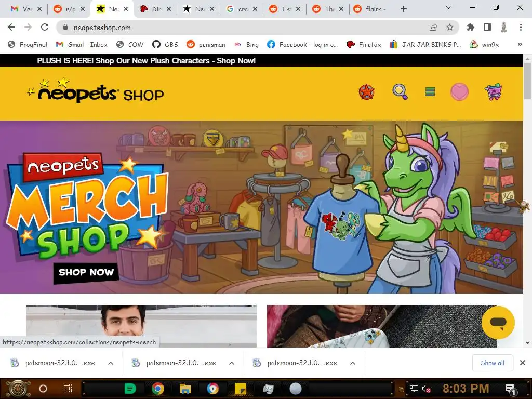The image size is (532, 399).
Task: Expand options for second palemoon download
Action: pos(232,363)
